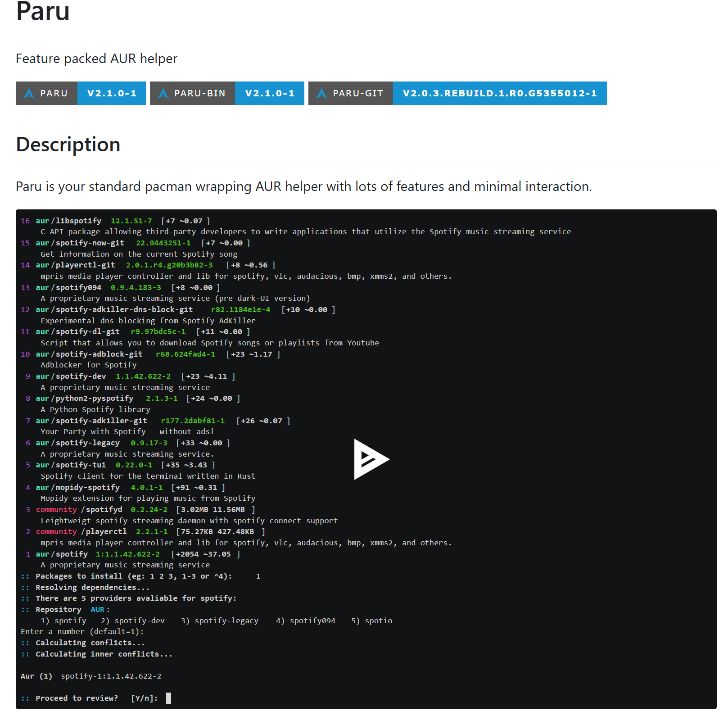Click the aur/spotify-dl-git entry
728x716 pixels.
click(x=136, y=331)
